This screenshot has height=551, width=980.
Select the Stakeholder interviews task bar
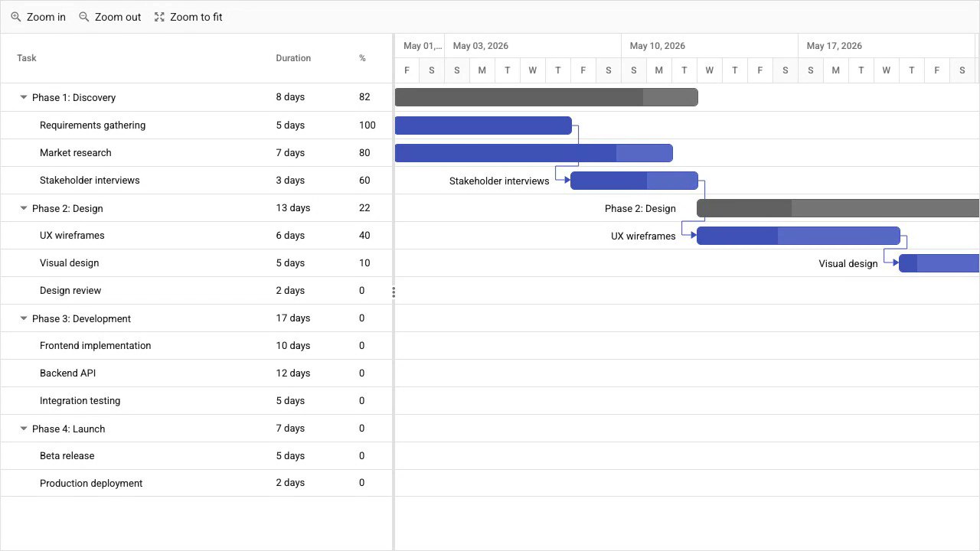(x=634, y=181)
